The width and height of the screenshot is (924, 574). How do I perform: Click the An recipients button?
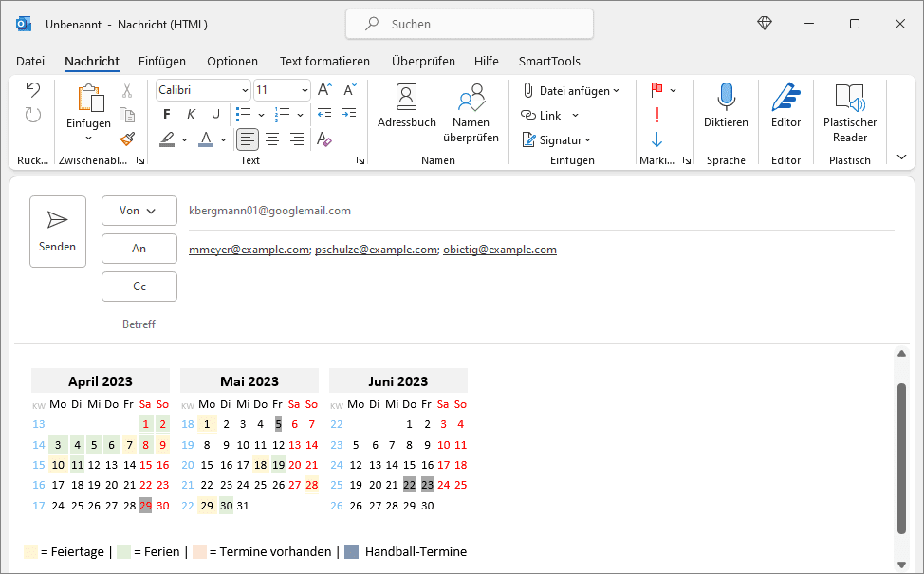[x=139, y=249]
